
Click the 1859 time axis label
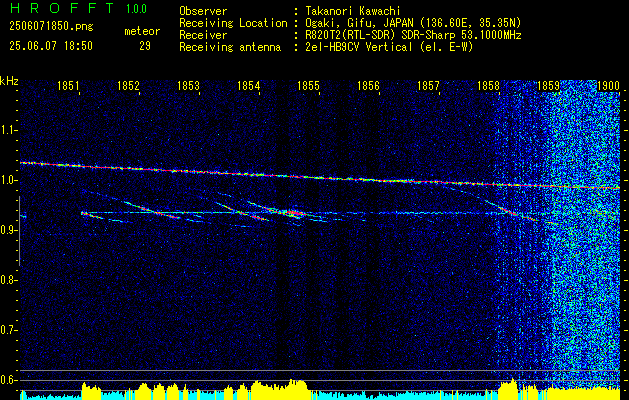click(548, 86)
